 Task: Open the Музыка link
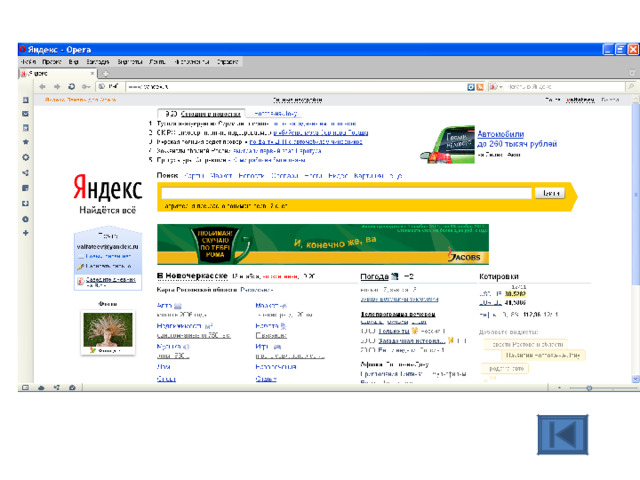169,346
